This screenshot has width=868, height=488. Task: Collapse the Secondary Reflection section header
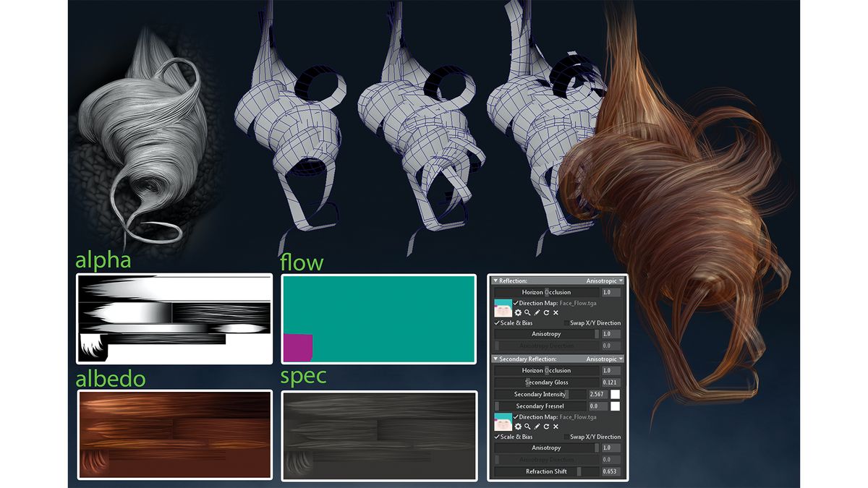point(495,359)
